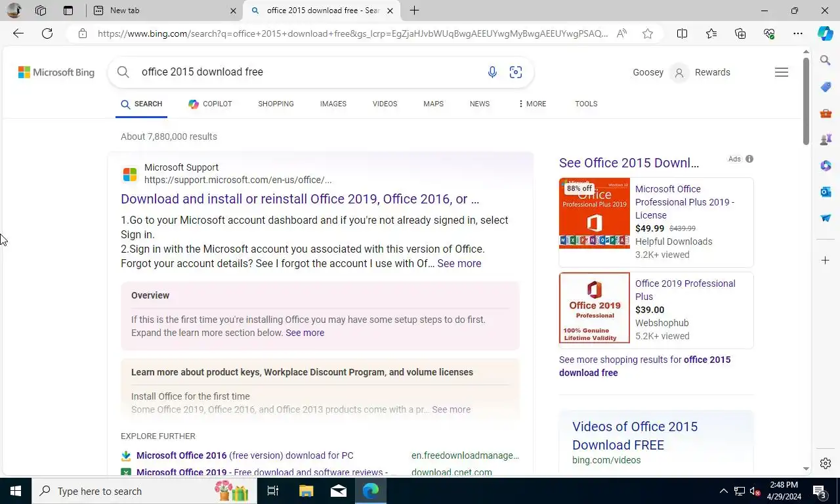Viewport: 840px width, 504px height.
Task: Open File Explorer from taskbar
Action: pyautogui.click(x=306, y=491)
